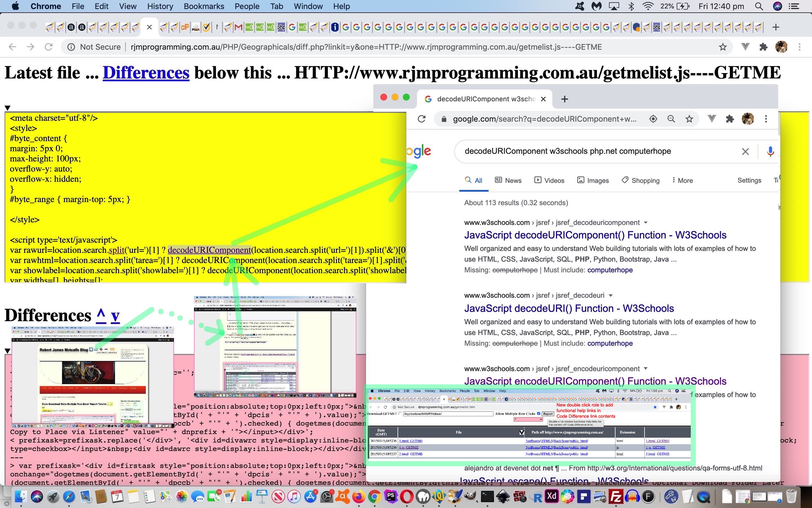Open the Gmail tab in tab strip
The width and height of the screenshot is (812, 508).
tap(238, 27)
